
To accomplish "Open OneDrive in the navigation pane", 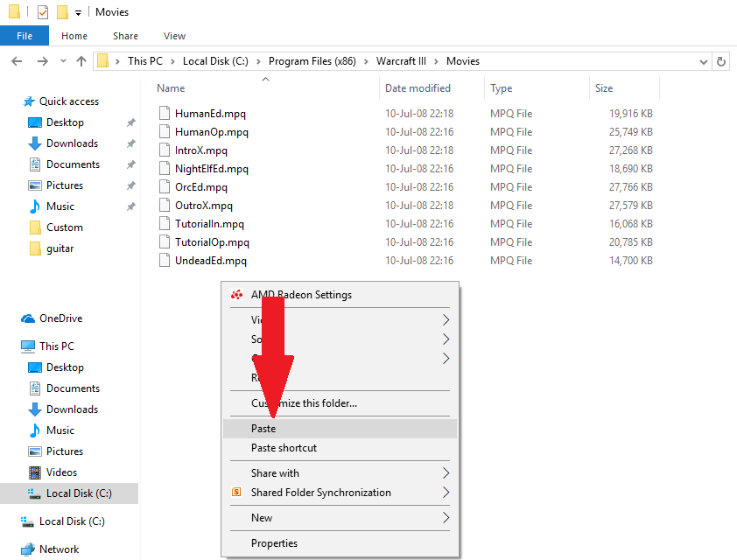I will coord(60,318).
